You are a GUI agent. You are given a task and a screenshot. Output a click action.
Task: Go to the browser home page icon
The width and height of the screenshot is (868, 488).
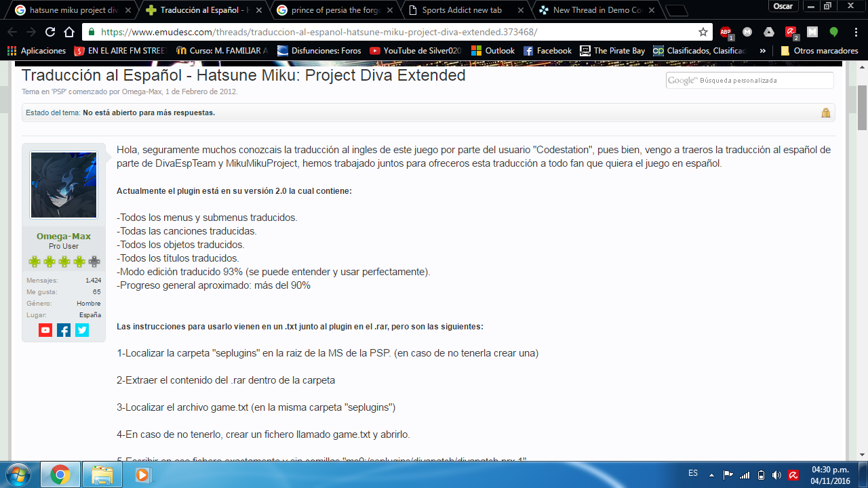(69, 32)
